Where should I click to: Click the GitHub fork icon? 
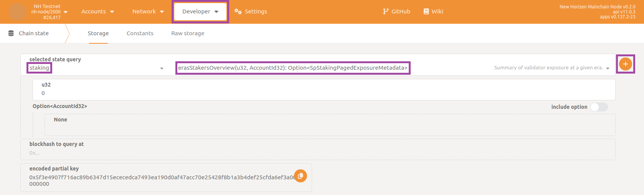tap(386, 11)
